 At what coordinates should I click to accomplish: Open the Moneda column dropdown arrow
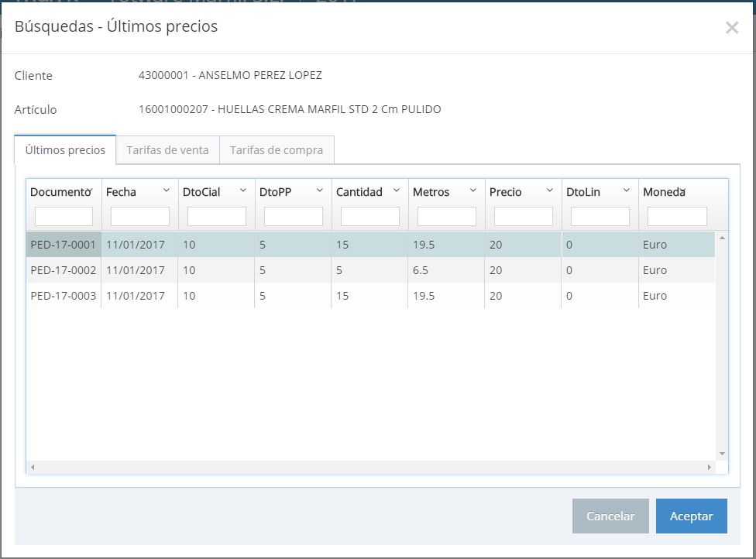[x=682, y=190]
